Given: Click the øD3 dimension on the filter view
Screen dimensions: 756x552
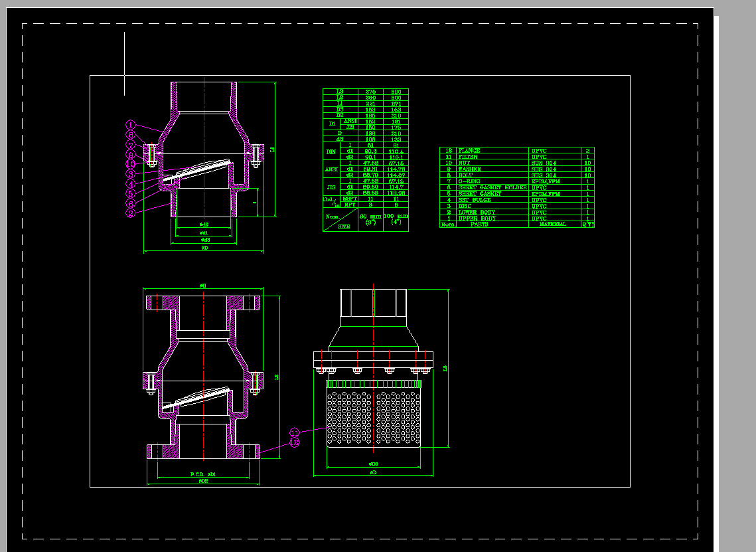Looking at the screenshot, I should point(373,464).
